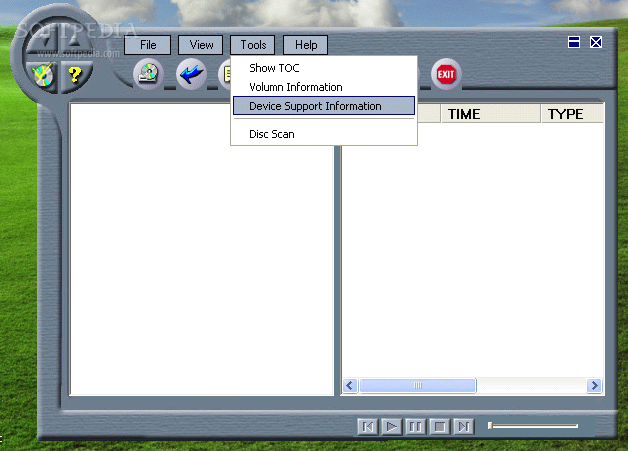Screen dimensions: 628x451
Task: Close the open Tools menu
Action: click(x=253, y=45)
